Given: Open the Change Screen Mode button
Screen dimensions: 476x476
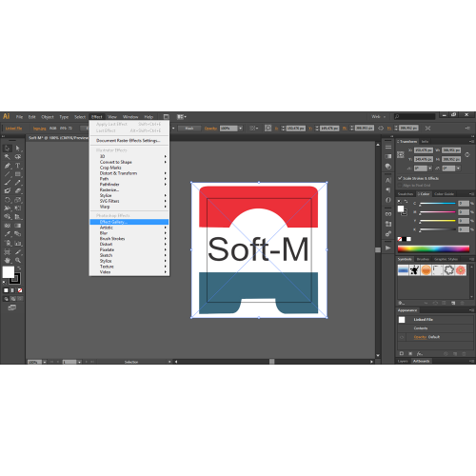Looking at the screenshot, I should pos(12,307).
